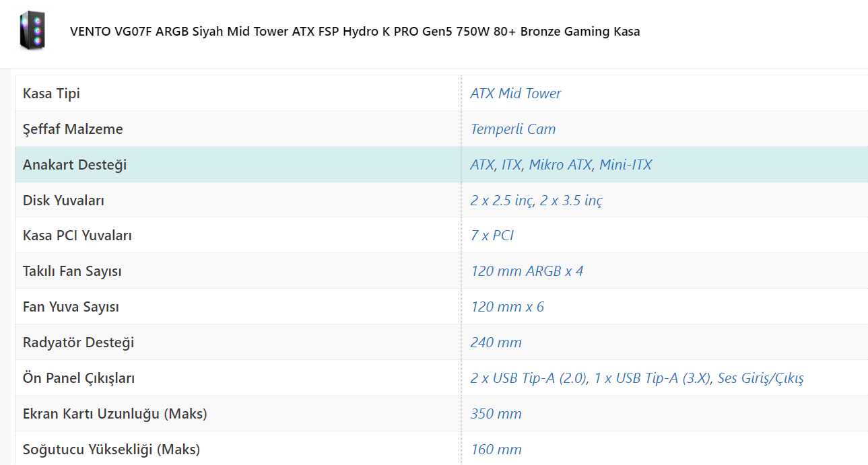Click the ATX Mid Tower link
The width and height of the screenshot is (868, 465).
point(515,94)
